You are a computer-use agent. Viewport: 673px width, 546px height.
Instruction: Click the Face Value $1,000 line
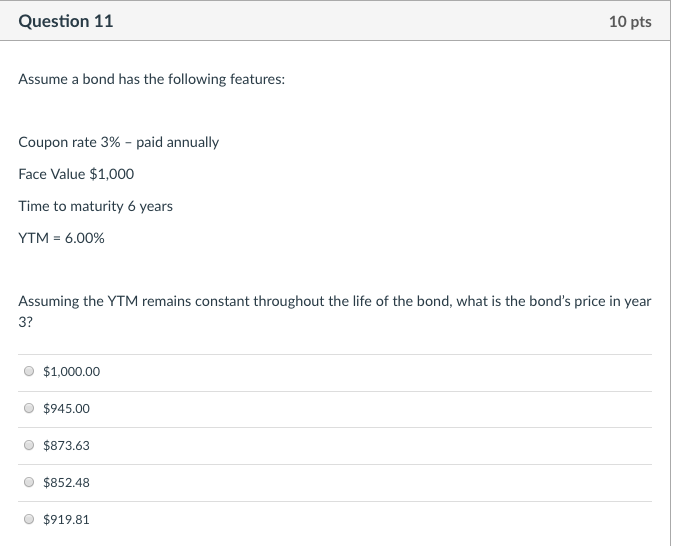pyautogui.click(x=76, y=174)
